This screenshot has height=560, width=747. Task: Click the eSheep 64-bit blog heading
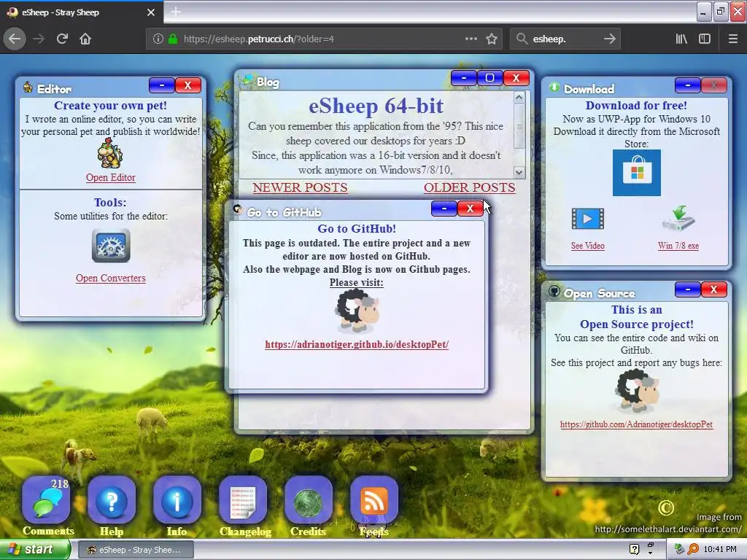tap(376, 106)
